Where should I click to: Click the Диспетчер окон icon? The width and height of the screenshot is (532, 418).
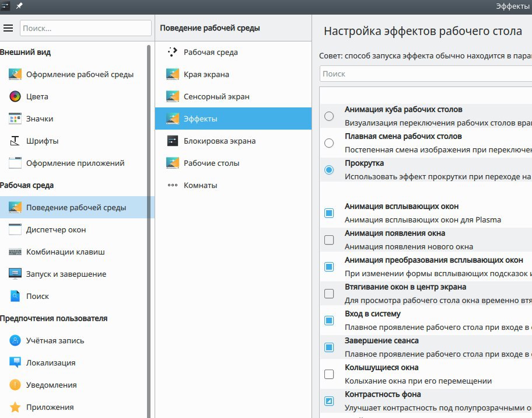(15, 229)
